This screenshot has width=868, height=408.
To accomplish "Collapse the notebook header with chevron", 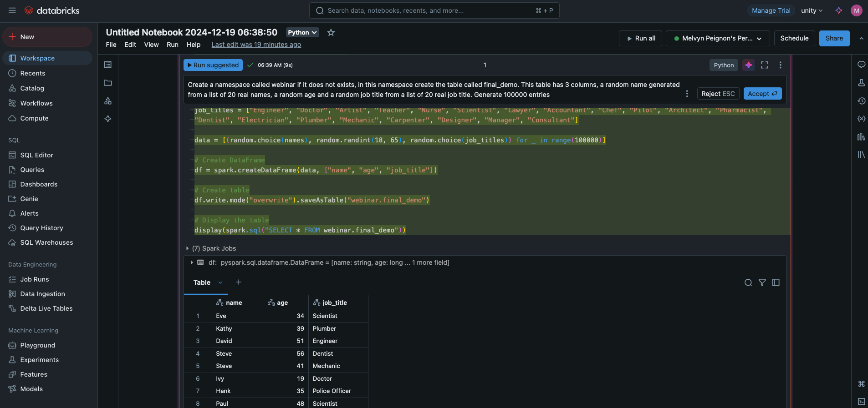I will click(x=861, y=39).
